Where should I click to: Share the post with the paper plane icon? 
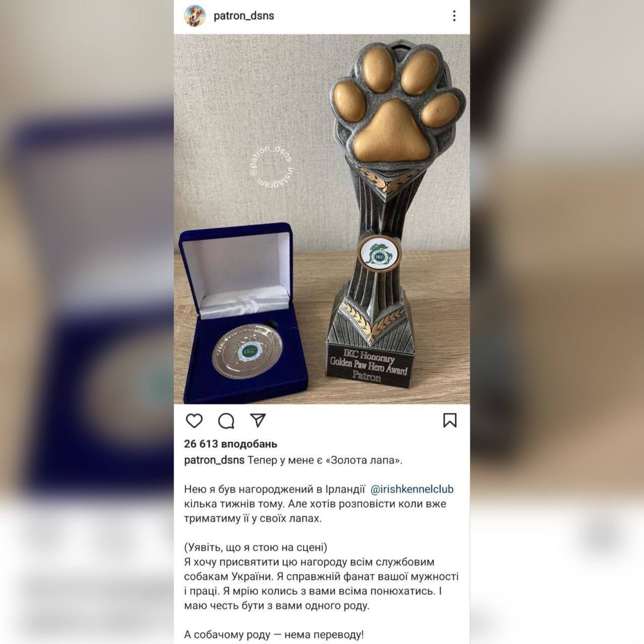[x=258, y=420]
